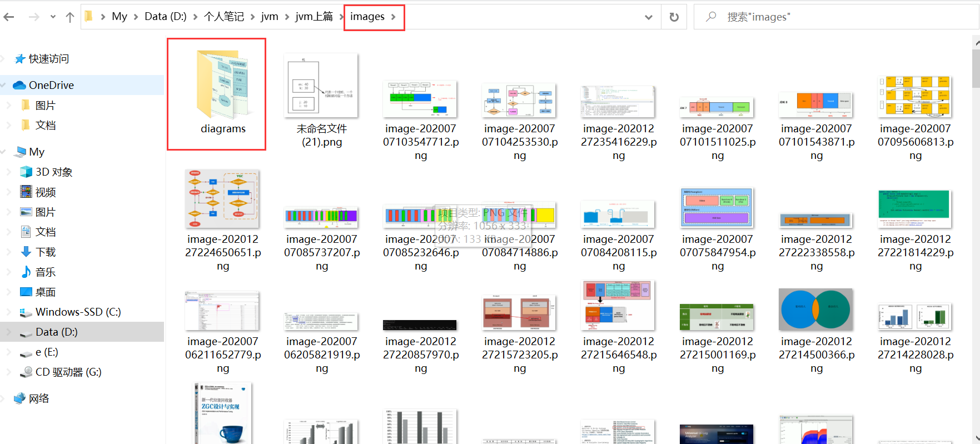Open the recent locations dropdown arrow
The width and height of the screenshot is (980, 444).
tap(53, 17)
